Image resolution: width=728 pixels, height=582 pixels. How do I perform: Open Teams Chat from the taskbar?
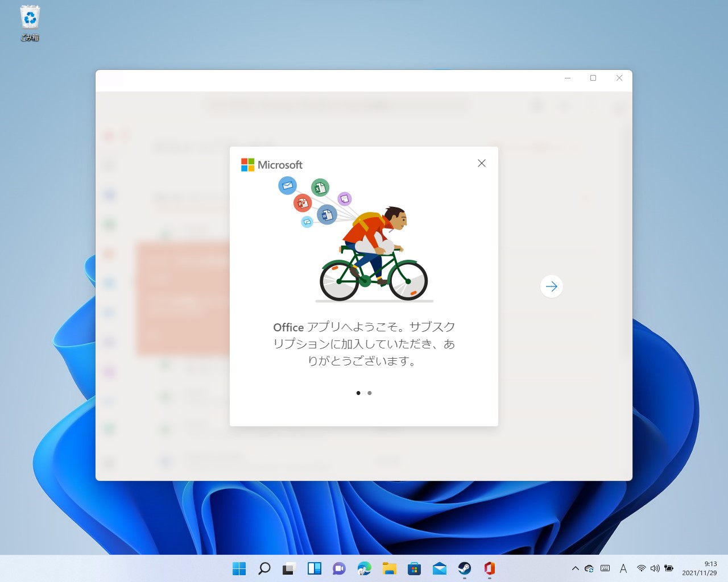click(x=339, y=568)
